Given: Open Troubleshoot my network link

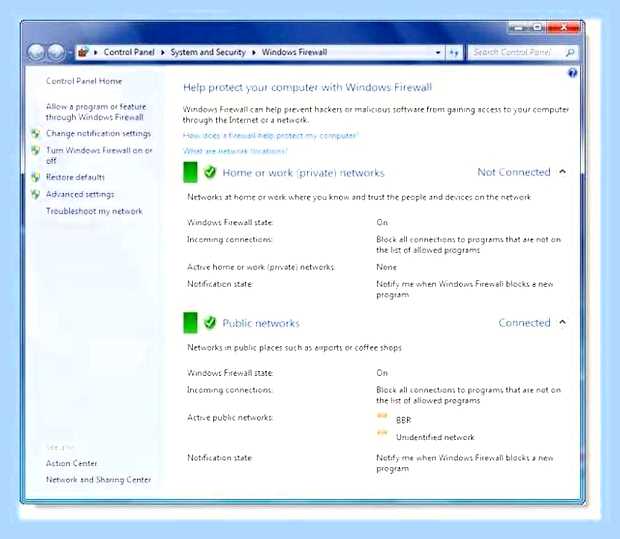Looking at the screenshot, I should tap(94, 211).
